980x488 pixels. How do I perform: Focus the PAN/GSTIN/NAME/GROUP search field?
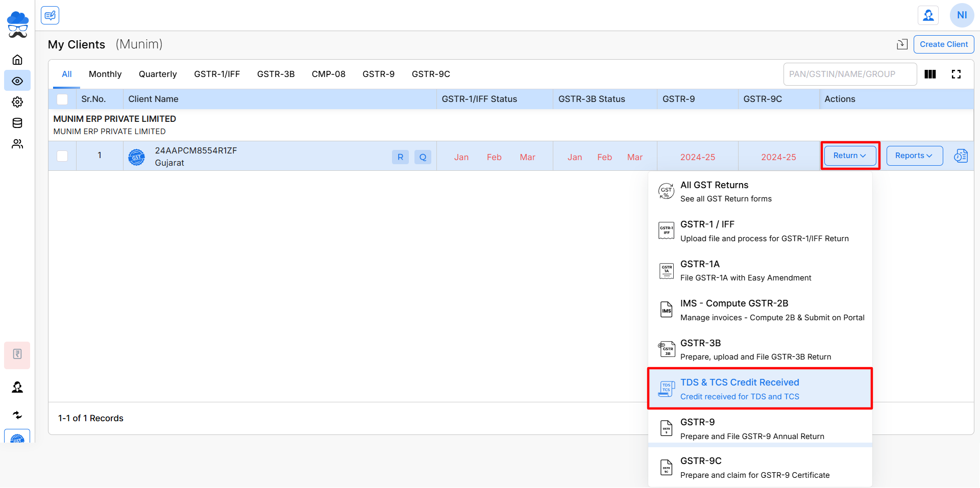tap(849, 74)
